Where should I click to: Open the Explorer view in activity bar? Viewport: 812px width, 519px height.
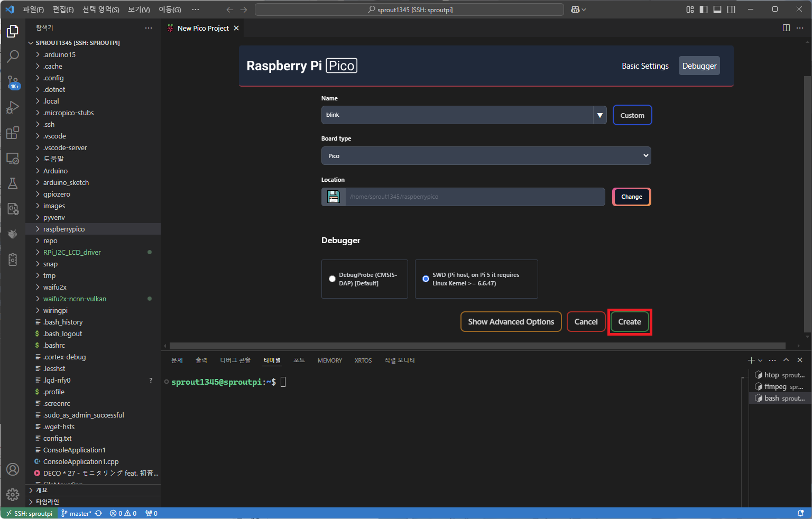pos(13,32)
